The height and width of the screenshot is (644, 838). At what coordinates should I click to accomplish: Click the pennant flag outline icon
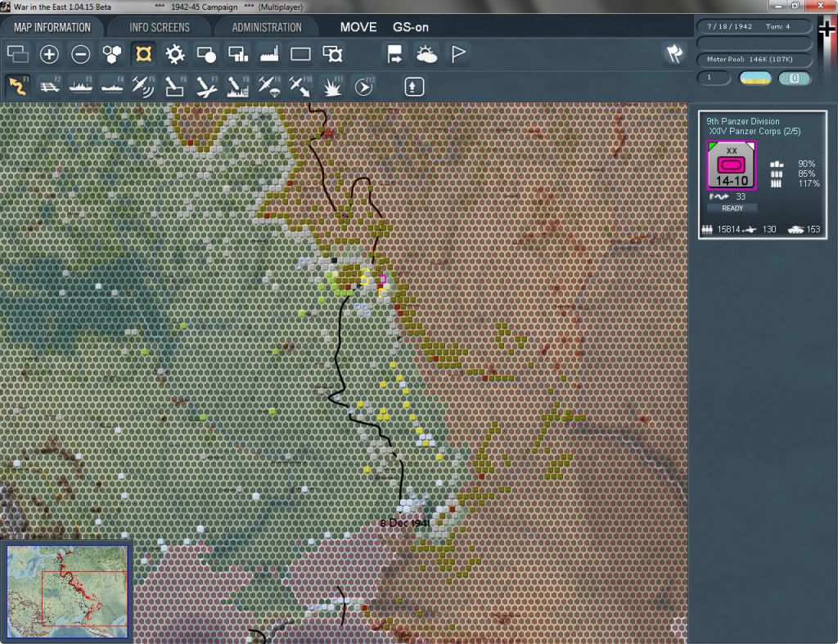tap(458, 54)
